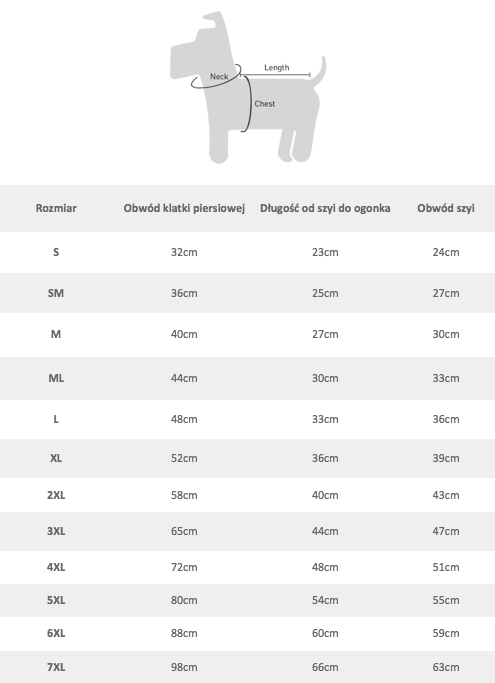This screenshot has width=495, height=683.
Task: Select the Obwód klatki piersiowej header
Action: (x=184, y=208)
